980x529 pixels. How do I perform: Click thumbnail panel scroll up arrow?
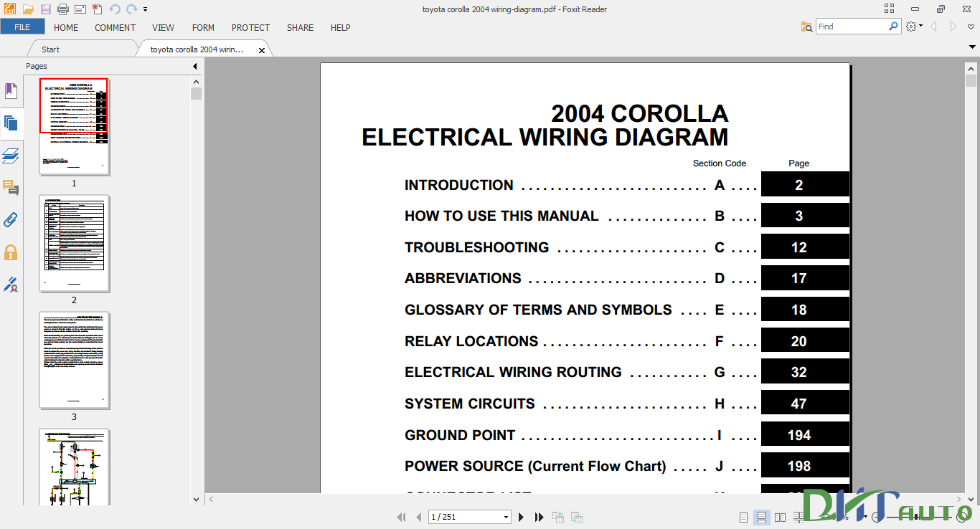click(196, 82)
